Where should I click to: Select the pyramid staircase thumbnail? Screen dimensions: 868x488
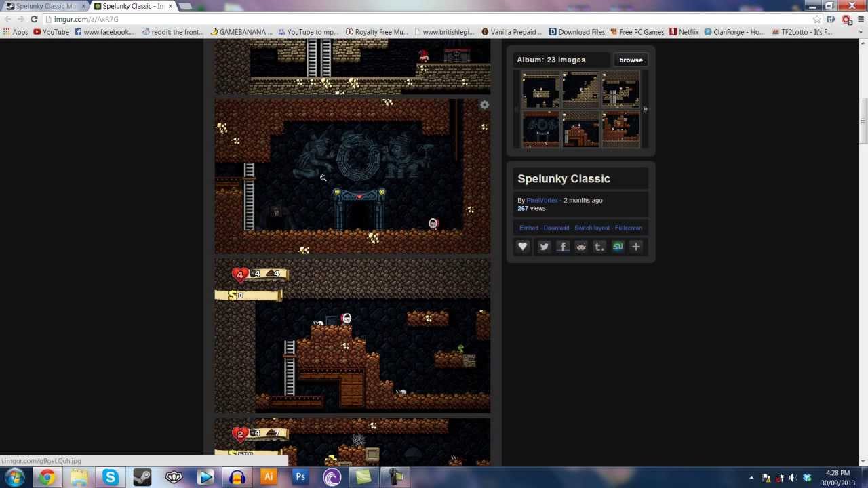point(580,89)
